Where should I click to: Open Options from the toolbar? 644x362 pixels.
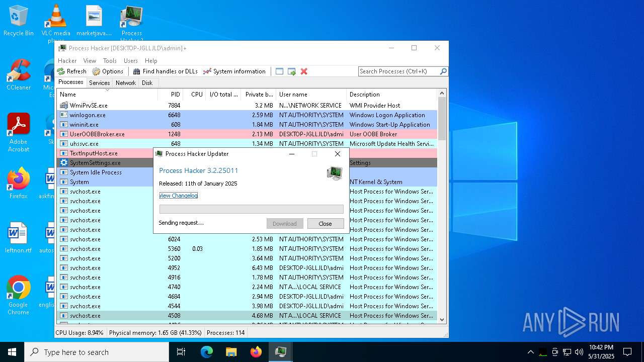tap(108, 71)
